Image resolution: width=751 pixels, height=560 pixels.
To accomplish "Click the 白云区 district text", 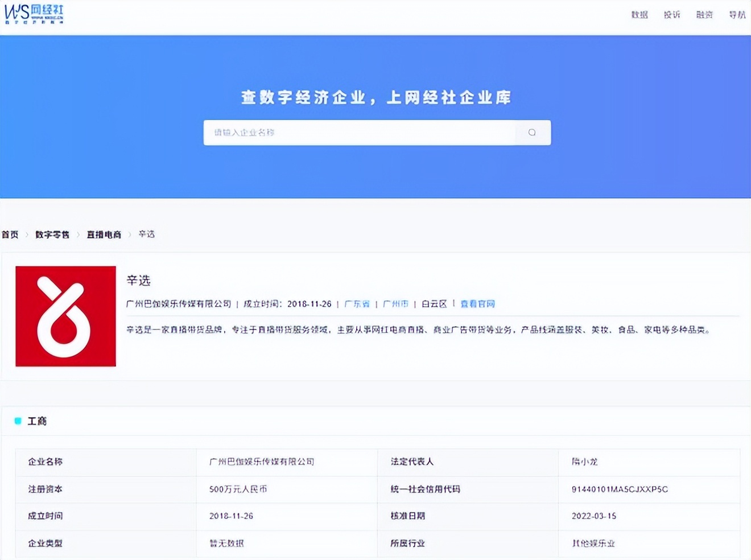I will [434, 304].
